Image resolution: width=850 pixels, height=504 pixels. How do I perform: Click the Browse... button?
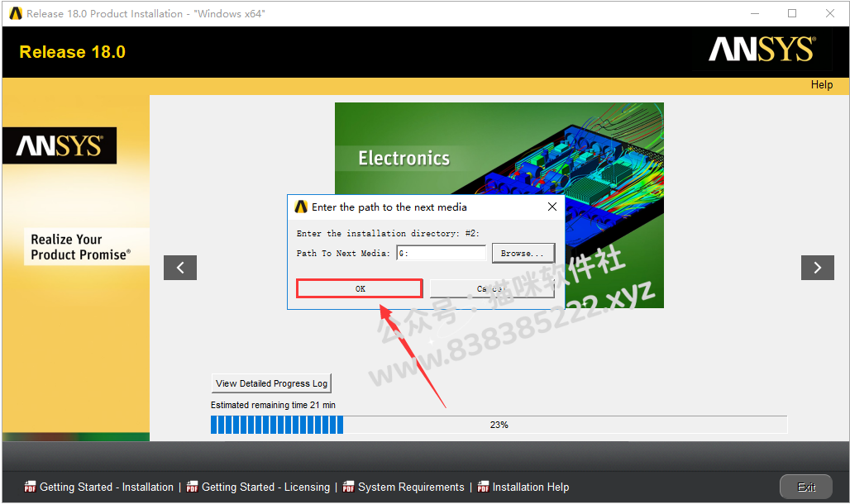tap(523, 253)
